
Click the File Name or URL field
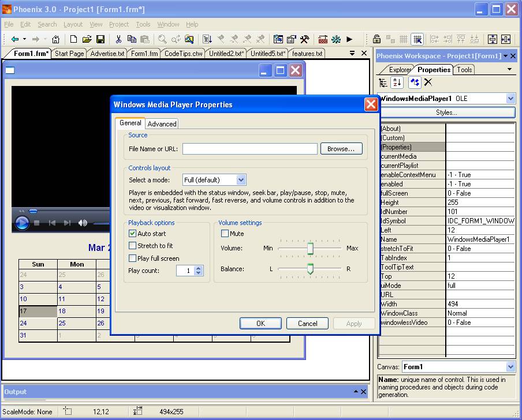coord(249,149)
